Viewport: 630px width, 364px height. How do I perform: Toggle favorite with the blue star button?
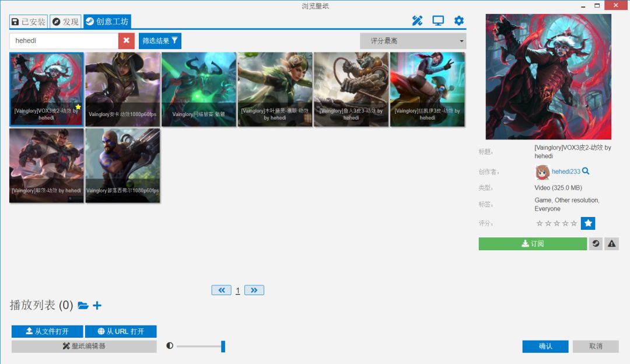(x=588, y=223)
